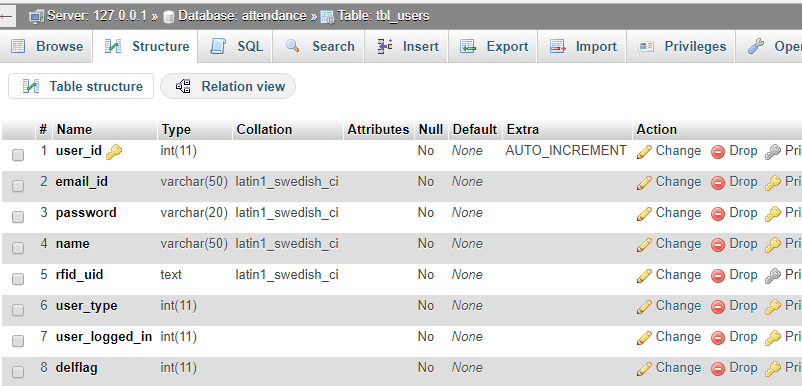Check the box next to delflag
The width and height of the screenshot is (802, 386).
[x=18, y=372]
